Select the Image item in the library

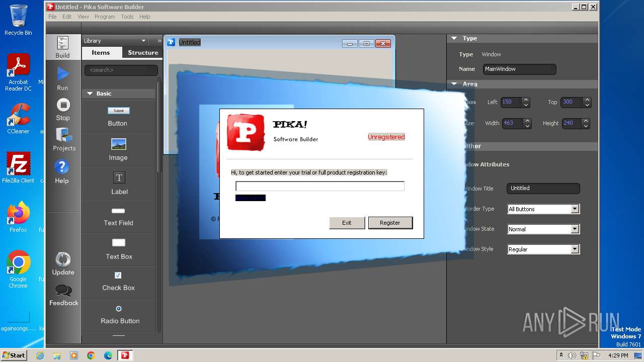point(118,150)
